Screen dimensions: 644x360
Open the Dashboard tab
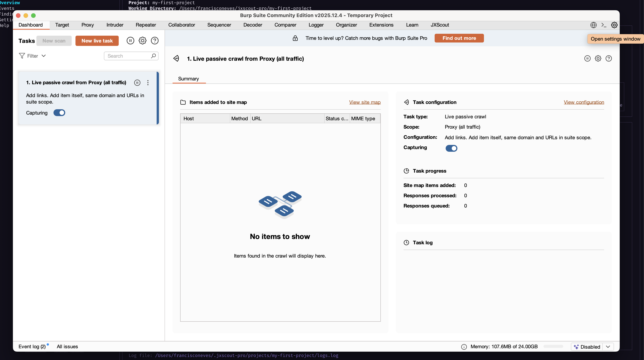31,25
